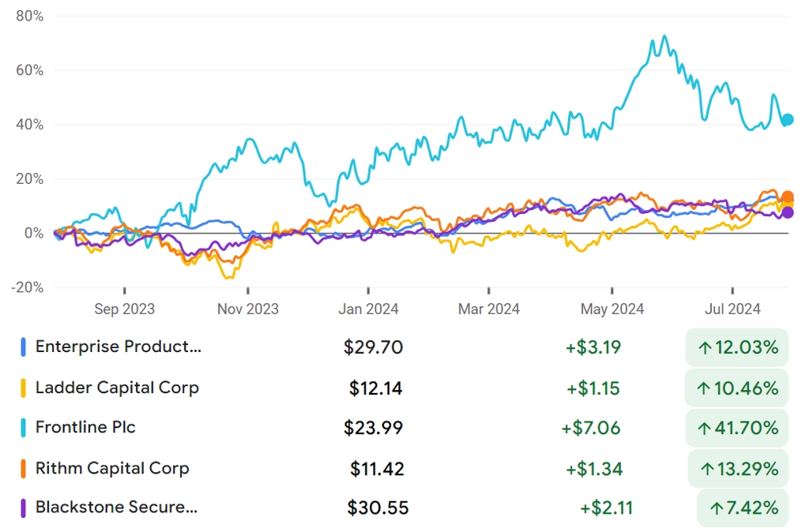Open the Enterprise Product... stock name

[119, 347]
